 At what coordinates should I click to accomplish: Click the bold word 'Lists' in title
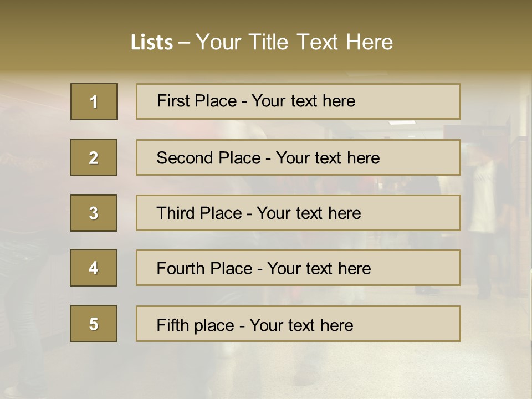pos(152,42)
